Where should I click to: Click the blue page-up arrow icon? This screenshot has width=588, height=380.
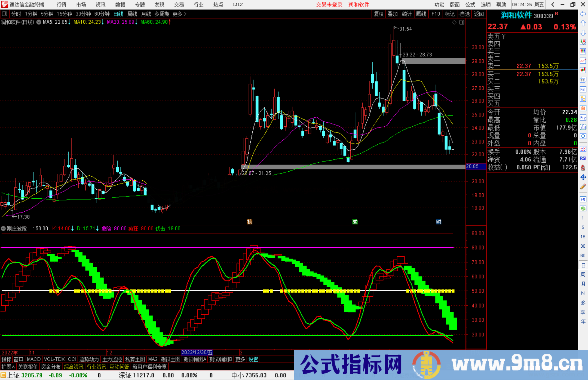pyautogui.click(x=583, y=23)
